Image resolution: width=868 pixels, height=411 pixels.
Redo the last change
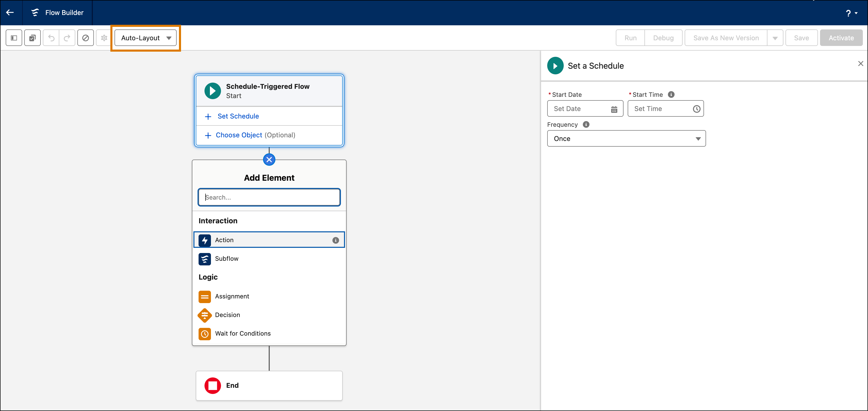pyautogui.click(x=67, y=38)
